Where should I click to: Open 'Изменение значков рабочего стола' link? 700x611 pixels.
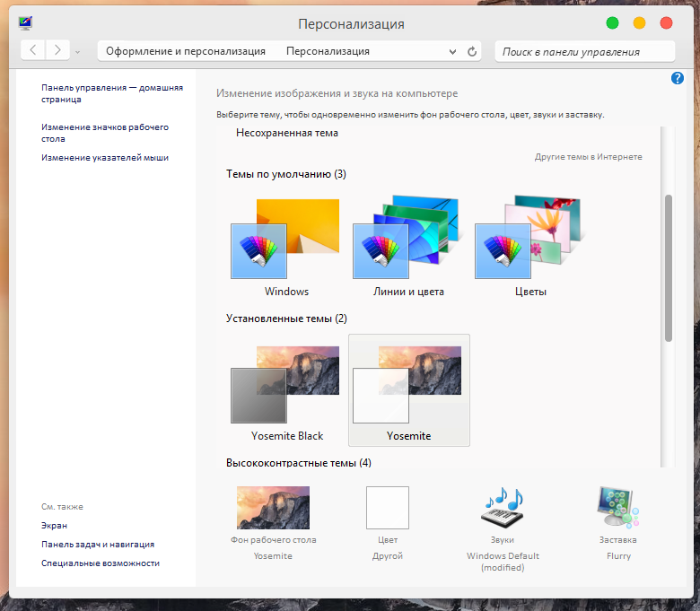coord(105,133)
